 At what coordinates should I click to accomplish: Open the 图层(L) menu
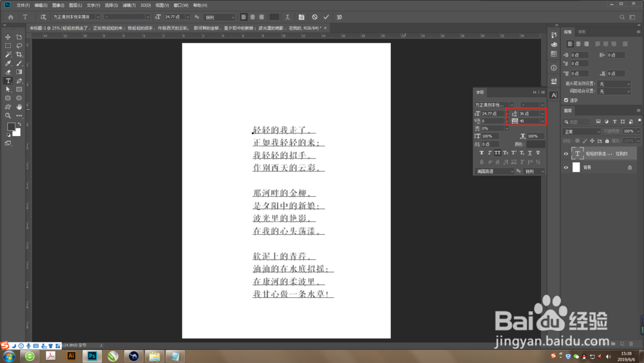pos(75,5)
